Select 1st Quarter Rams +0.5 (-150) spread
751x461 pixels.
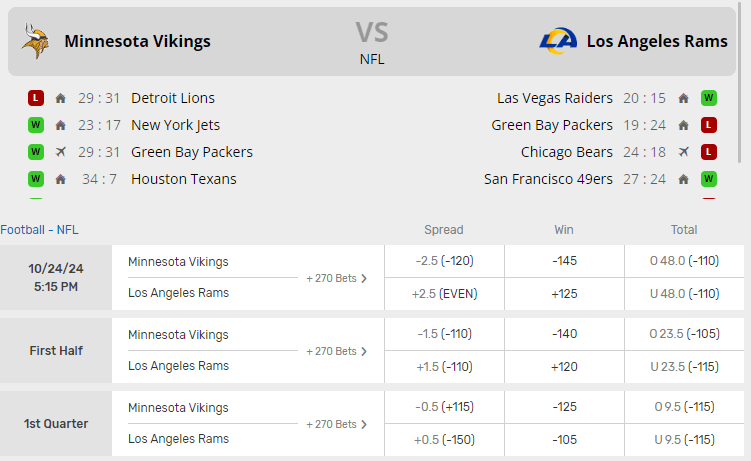pos(444,440)
